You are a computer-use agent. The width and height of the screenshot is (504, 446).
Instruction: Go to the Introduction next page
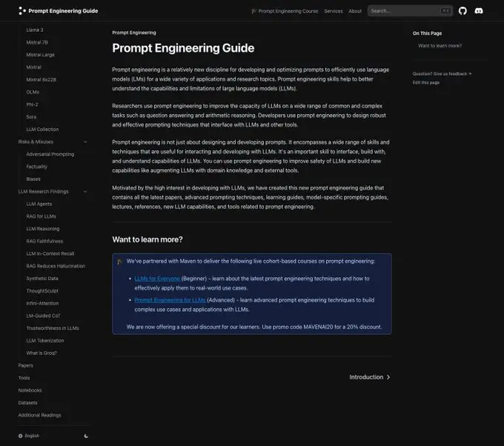[x=370, y=377]
